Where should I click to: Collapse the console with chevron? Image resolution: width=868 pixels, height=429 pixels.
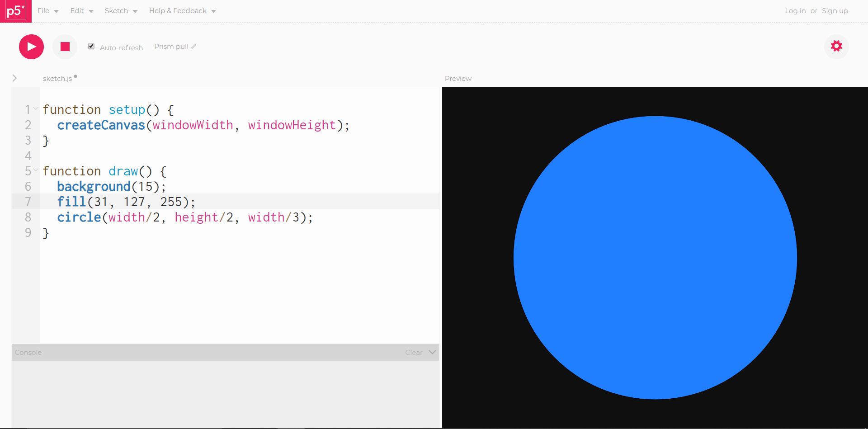(432, 352)
